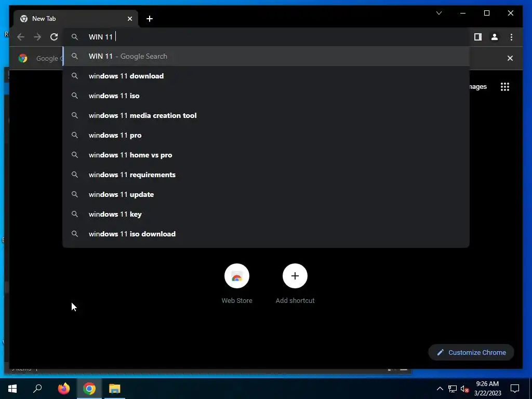Click the forward navigation arrow
532x399 pixels.
pyautogui.click(x=37, y=37)
